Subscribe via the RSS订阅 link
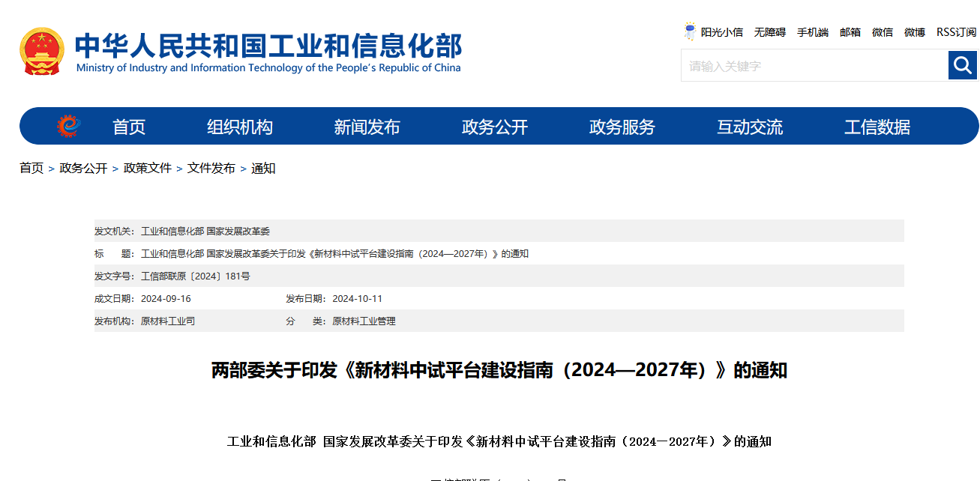This screenshot has width=980, height=481. 956,32
